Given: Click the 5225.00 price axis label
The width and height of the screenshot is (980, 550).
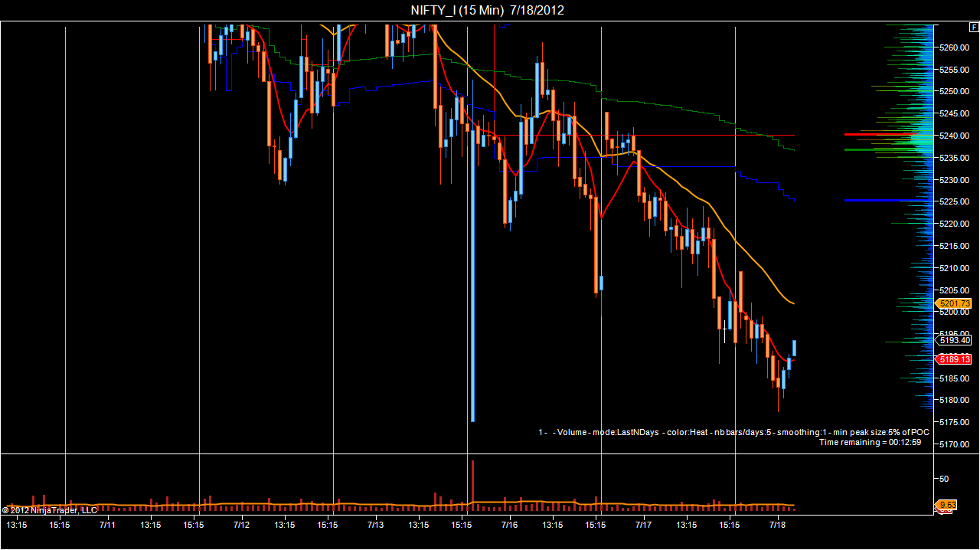Looking at the screenshot, I should (954, 202).
